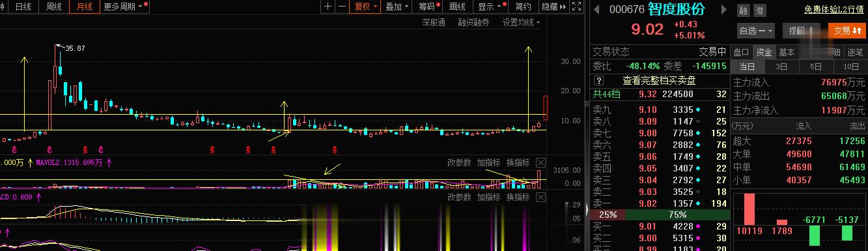Click the 25% sell ratio bar
Image resolution: width=868 pixels, height=251 pixels.
click(x=608, y=214)
